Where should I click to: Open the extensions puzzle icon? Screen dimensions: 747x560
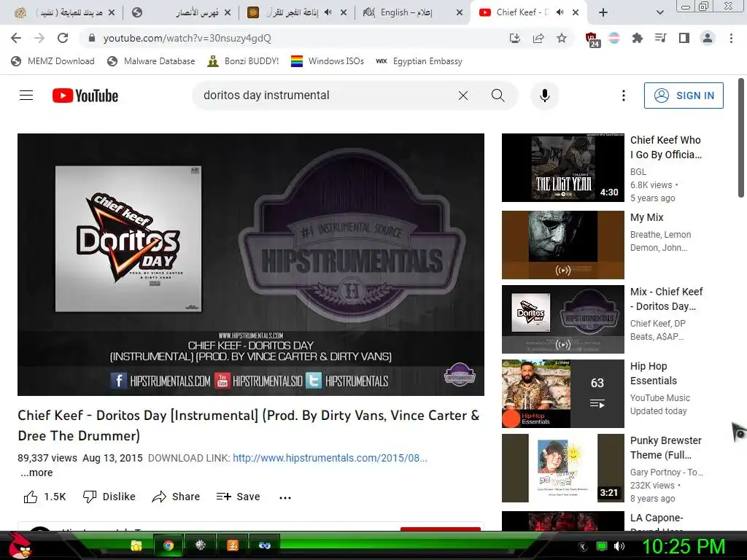[637, 38]
